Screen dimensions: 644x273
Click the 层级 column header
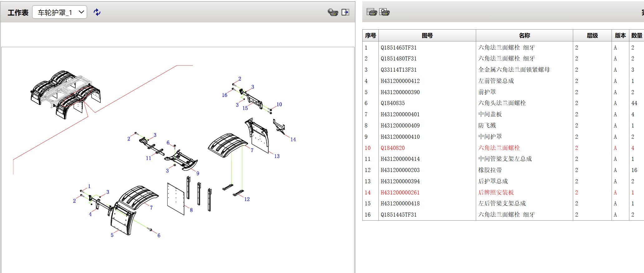pos(592,36)
